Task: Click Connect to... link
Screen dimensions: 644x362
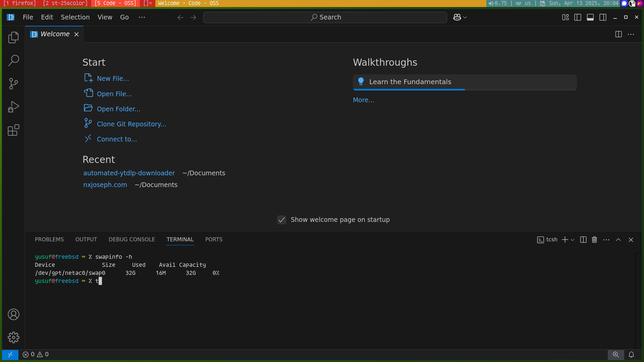Action: (117, 139)
